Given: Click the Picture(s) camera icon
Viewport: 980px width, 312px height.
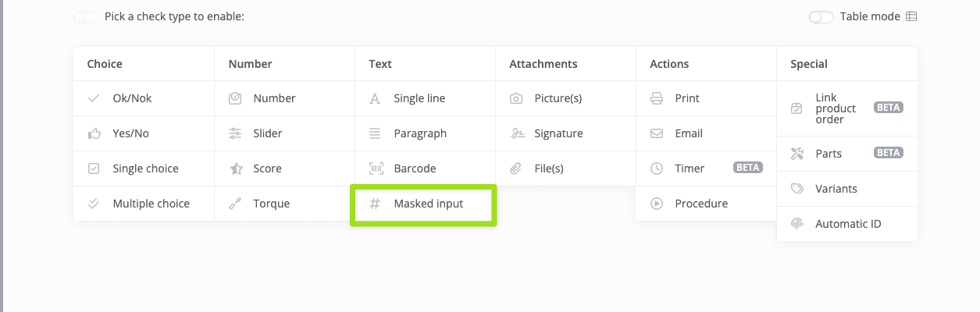Looking at the screenshot, I should tap(516, 99).
